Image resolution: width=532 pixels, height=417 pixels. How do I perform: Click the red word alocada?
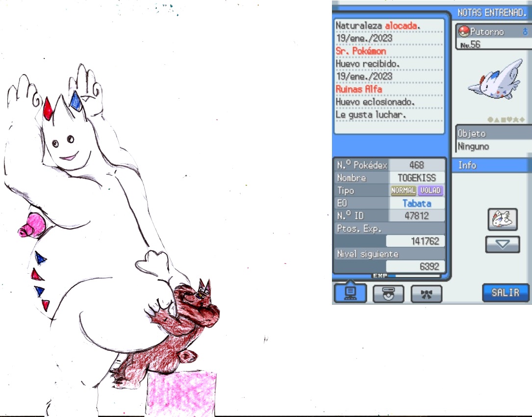click(401, 26)
